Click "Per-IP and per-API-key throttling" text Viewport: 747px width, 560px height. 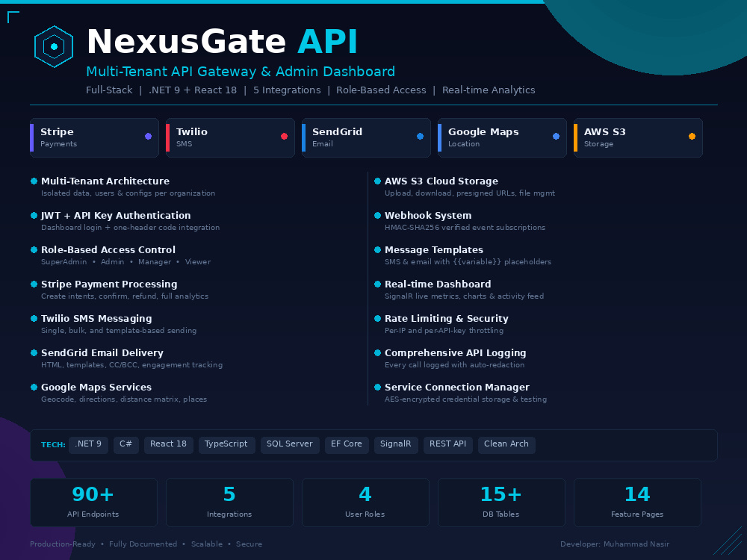pyautogui.click(x=444, y=331)
